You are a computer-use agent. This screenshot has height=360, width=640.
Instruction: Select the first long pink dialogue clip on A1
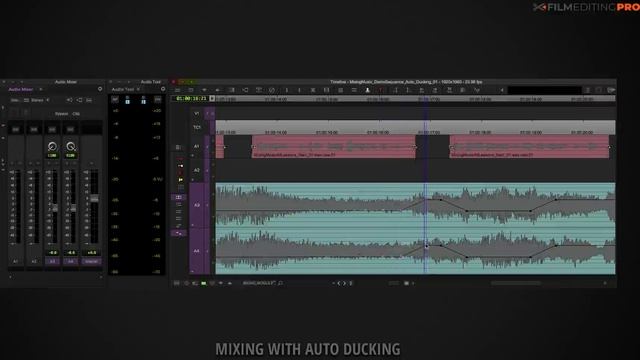pos(333,147)
